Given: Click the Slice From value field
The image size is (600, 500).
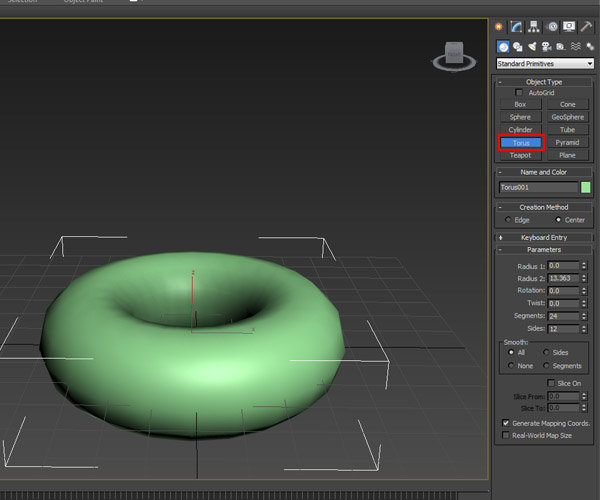Looking at the screenshot, I should click(563, 396).
